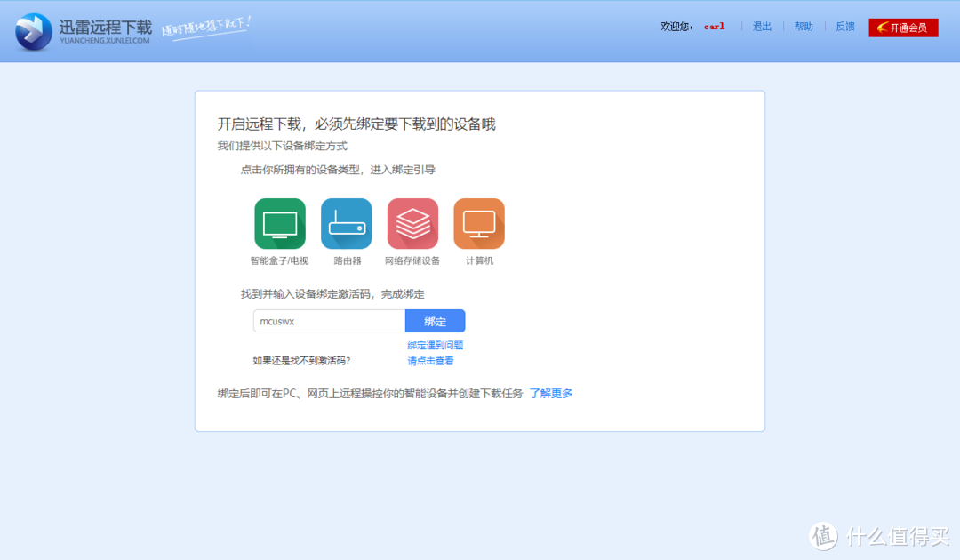The height and width of the screenshot is (560, 960).
Task: Select the computer device icon
Action: pyautogui.click(x=479, y=223)
